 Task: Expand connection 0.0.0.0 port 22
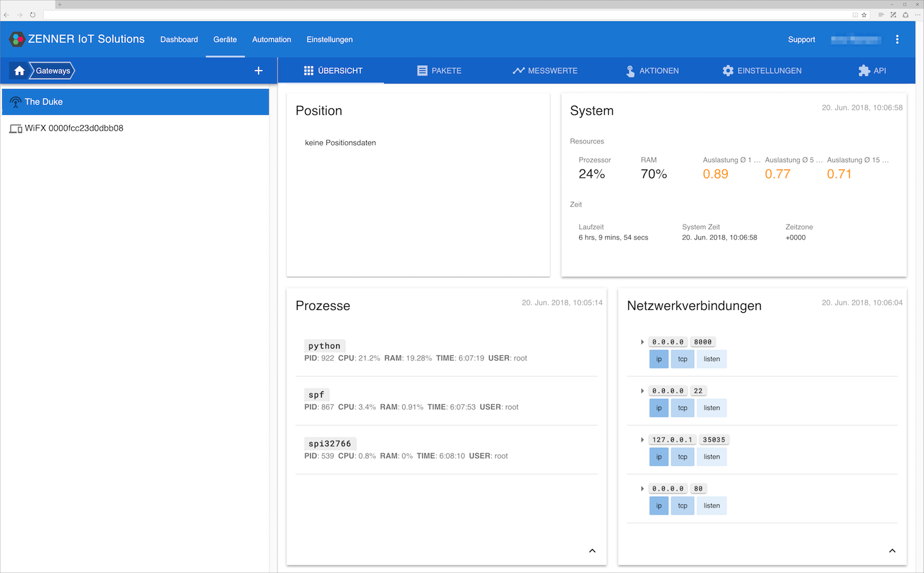pyautogui.click(x=642, y=391)
